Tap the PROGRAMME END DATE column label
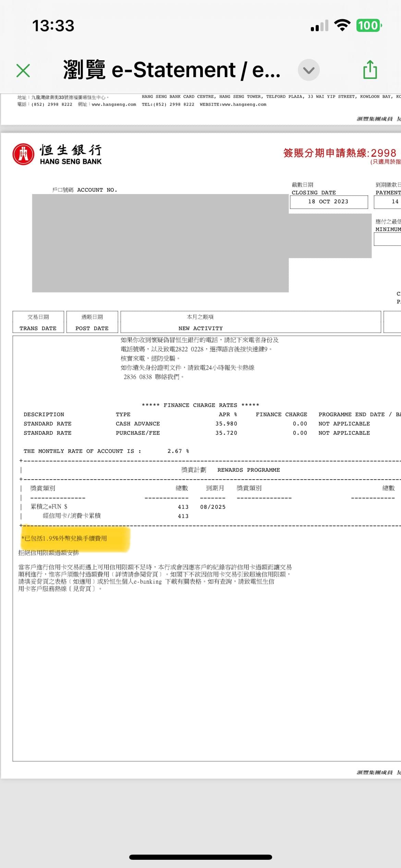Viewport: 401px width, 868px height. pos(352,414)
